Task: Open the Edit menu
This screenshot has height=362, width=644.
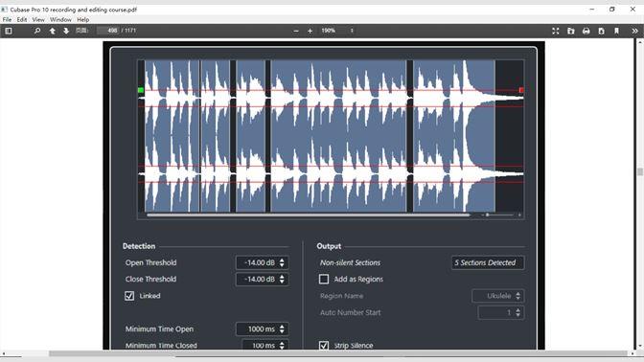Action: pyautogui.click(x=22, y=19)
